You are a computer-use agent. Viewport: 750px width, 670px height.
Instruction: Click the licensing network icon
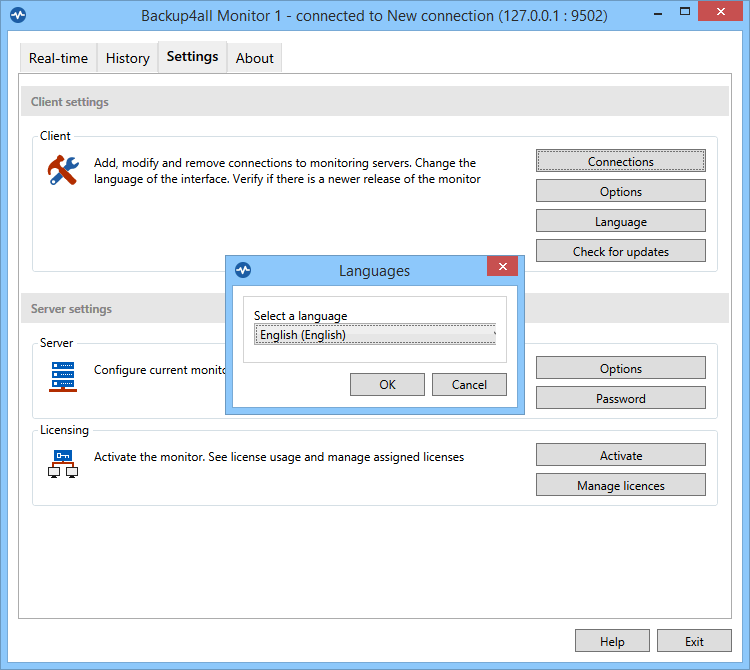[x=63, y=463]
